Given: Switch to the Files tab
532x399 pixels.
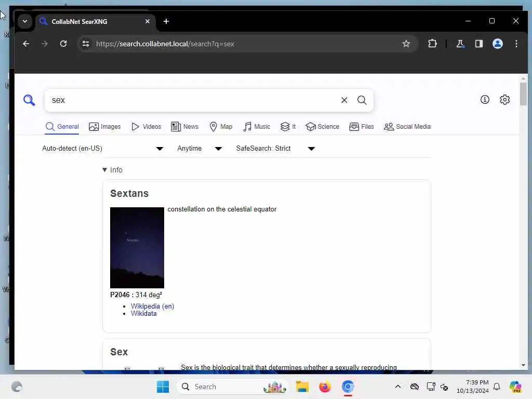Looking at the screenshot, I should coord(362,127).
